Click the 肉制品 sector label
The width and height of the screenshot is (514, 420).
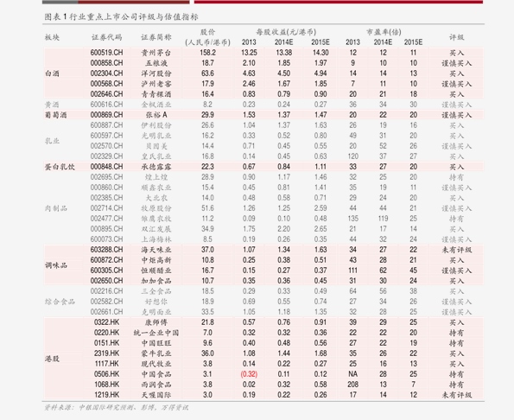click(x=56, y=208)
